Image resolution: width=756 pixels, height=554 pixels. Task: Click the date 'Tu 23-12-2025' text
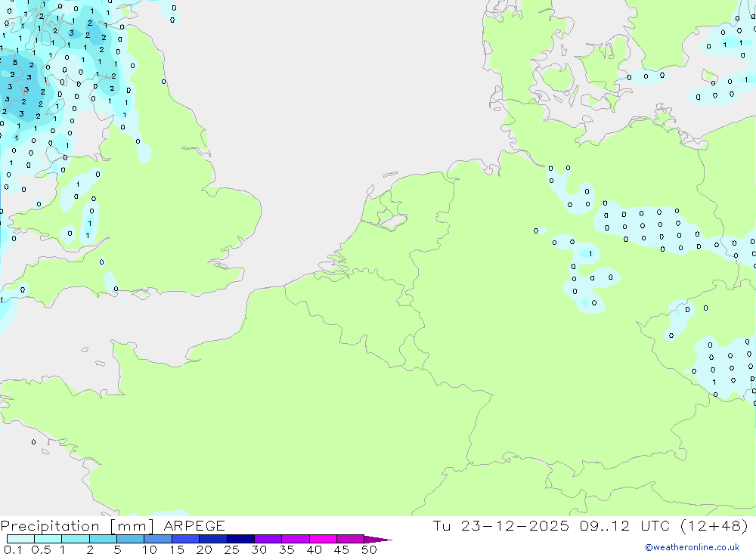[x=501, y=525]
